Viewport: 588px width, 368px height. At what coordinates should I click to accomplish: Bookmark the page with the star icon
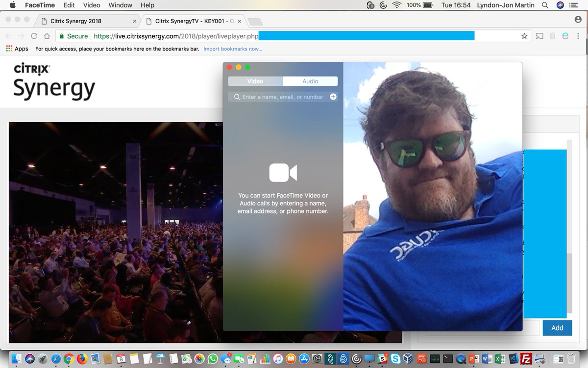tap(524, 36)
